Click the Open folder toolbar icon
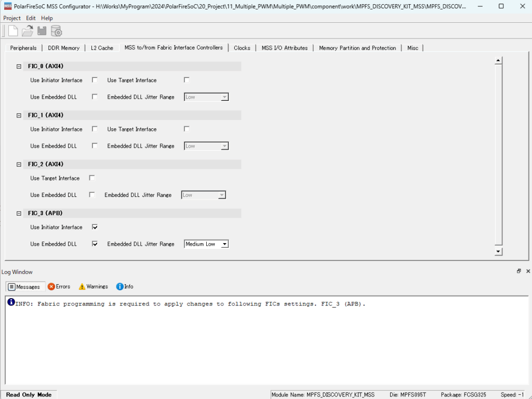Image resolution: width=532 pixels, height=399 pixels. 28,31
